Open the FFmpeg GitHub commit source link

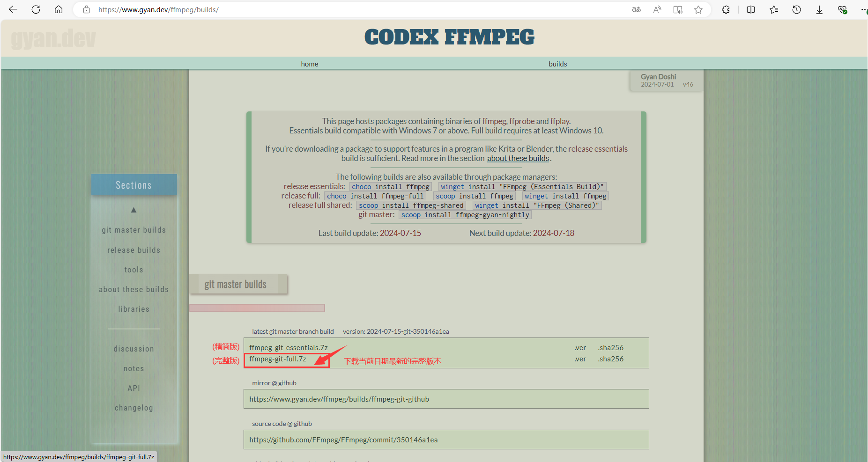click(x=343, y=440)
